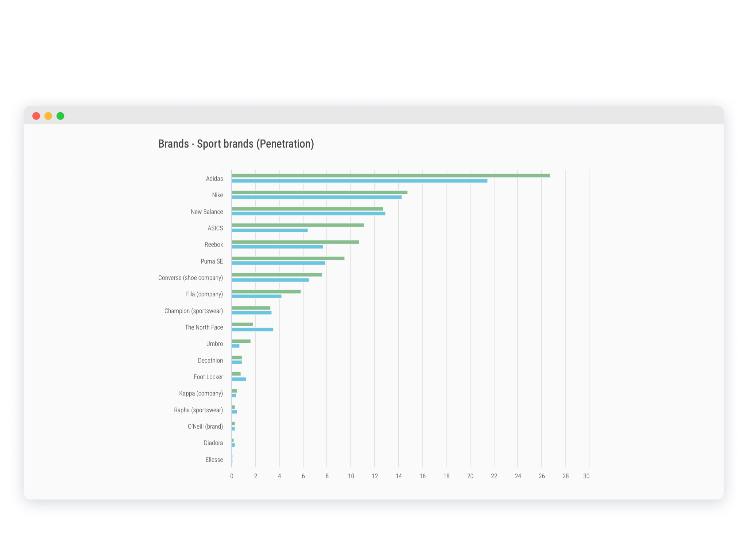This screenshot has height=560, width=747.
Task: Click the Foot Locker axis label
Action: (208, 377)
